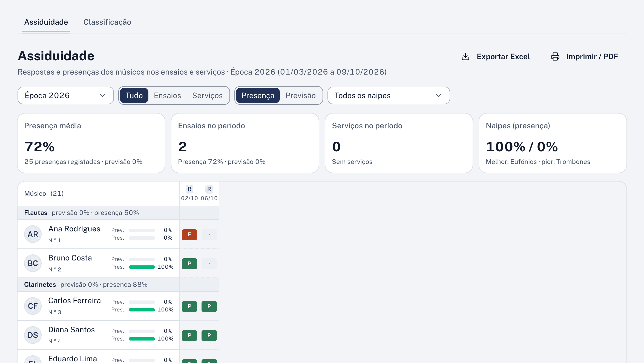Image resolution: width=644 pixels, height=363 pixels.
Task: Open the Assiduidade tab
Action: (x=46, y=22)
